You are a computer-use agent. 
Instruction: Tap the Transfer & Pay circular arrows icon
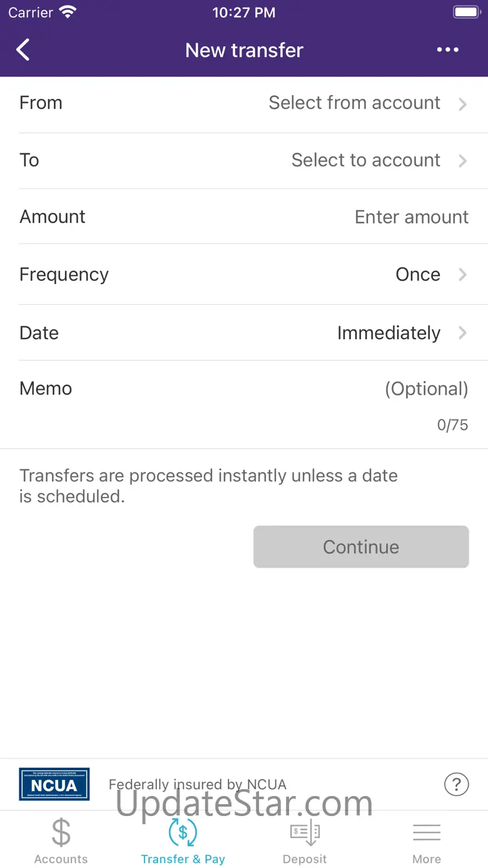click(x=183, y=832)
